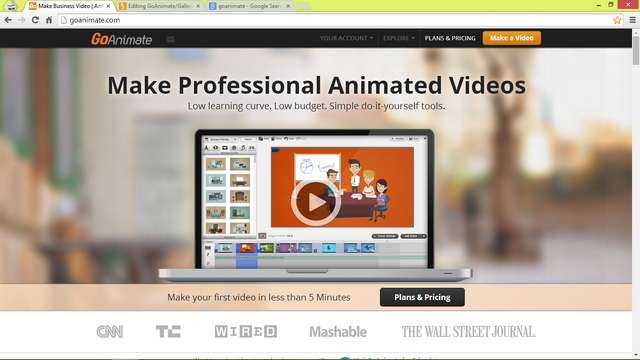Screen dimensions: 640x360
Task: Expand EXPLORE dropdown
Action: [x=399, y=38]
